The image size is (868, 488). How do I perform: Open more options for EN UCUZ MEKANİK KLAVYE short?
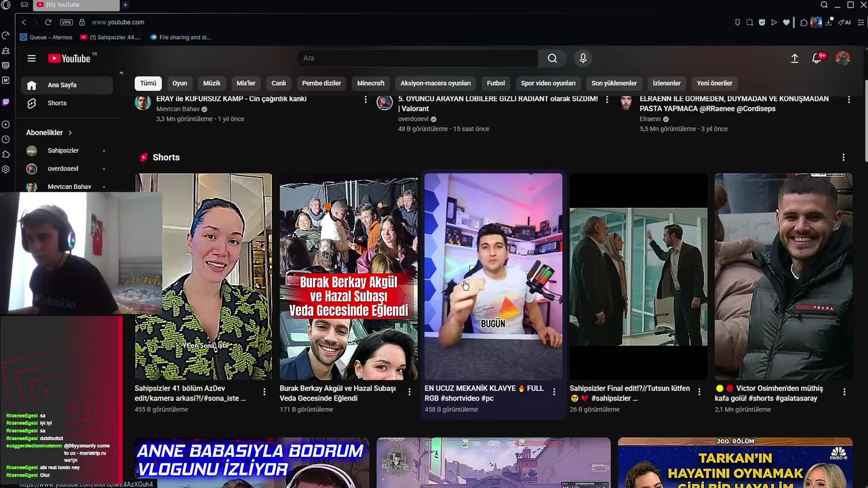[554, 392]
